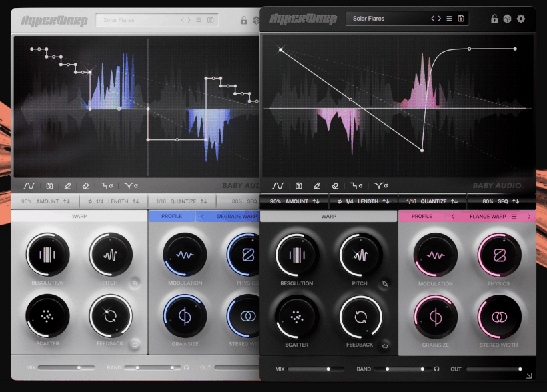The image size is (547, 392).
Task: Click the blue MODULATION knob in the light window
Action: (185, 255)
